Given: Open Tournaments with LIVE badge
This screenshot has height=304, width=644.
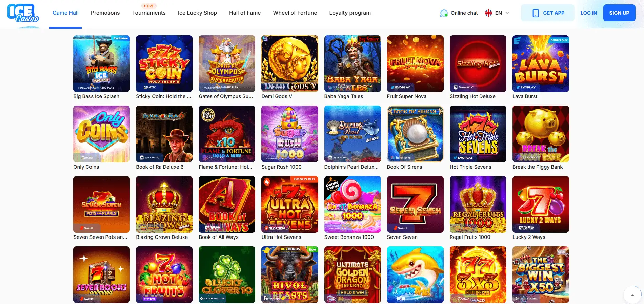Looking at the screenshot, I should coord(149,13).
